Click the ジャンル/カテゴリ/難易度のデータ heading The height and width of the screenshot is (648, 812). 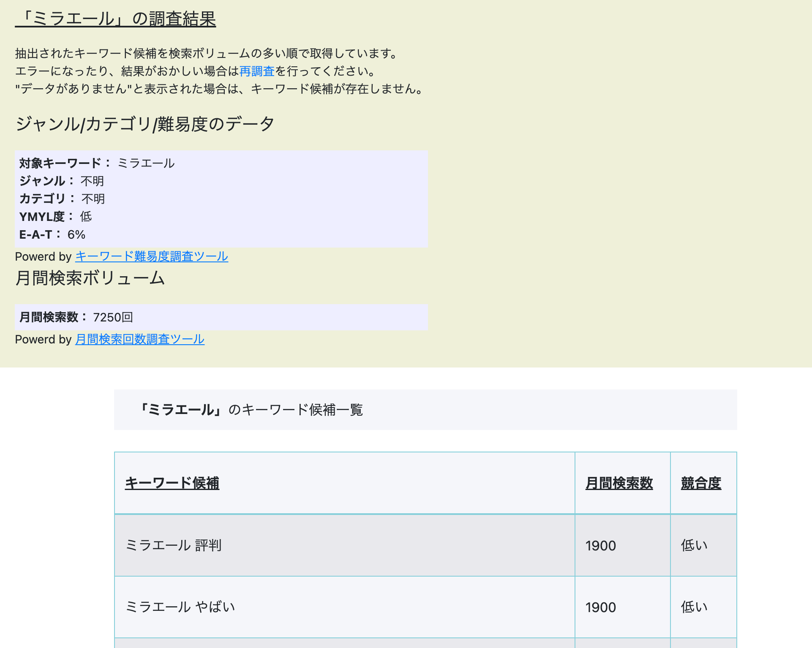click(145, 124)
